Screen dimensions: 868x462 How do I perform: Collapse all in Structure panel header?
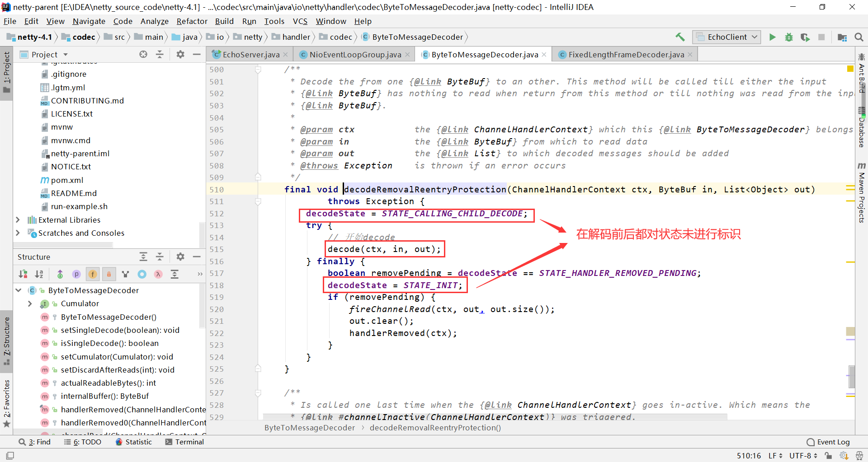tap(160, 257)
